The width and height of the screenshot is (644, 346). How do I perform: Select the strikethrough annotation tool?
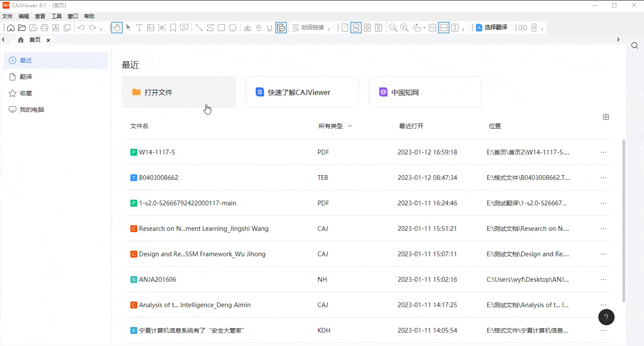point(259,28)
